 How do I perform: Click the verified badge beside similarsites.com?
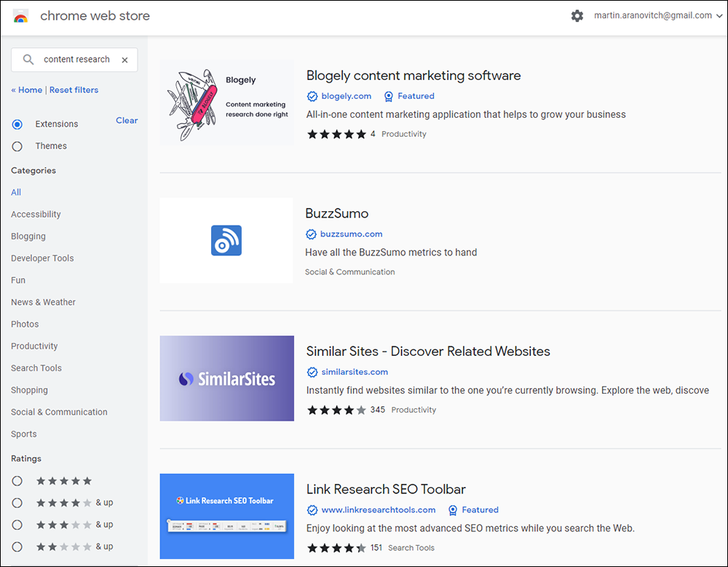coord(312,372)
